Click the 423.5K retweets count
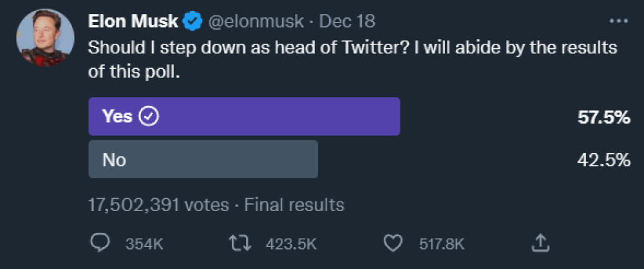This screenshot has height=269, width=644. point(291,245)
